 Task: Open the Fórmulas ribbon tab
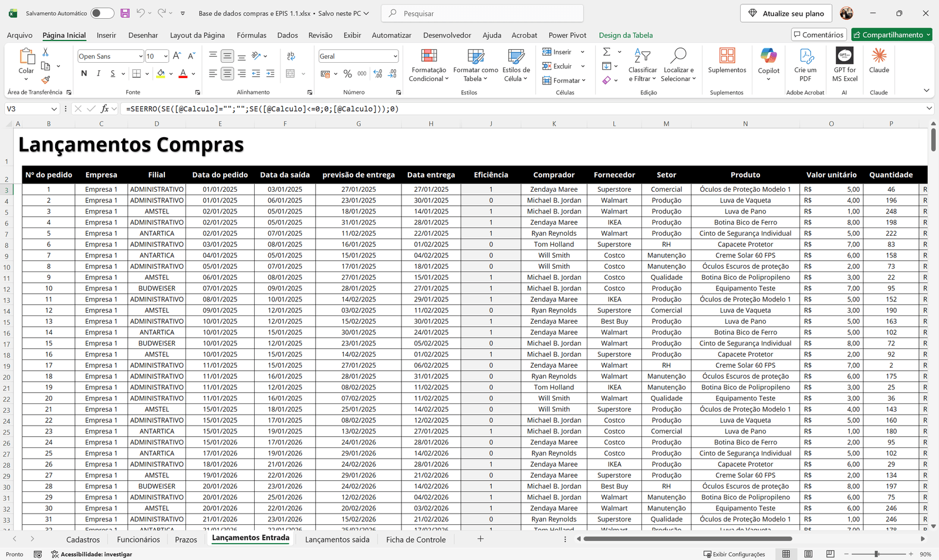(x=251, y=35)
